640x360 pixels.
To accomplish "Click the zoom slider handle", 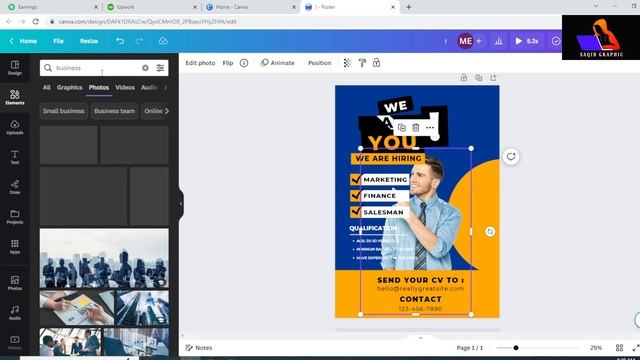I will pos(516,348).
